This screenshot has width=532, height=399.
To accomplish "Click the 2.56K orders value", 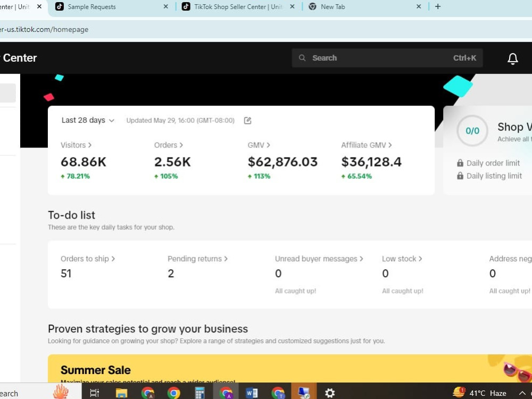I will coord(172,162).
